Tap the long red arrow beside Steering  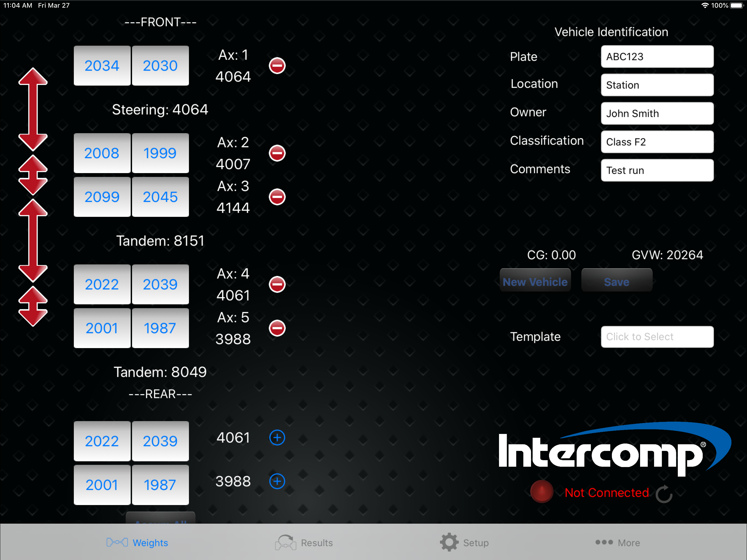coord(33,109)
